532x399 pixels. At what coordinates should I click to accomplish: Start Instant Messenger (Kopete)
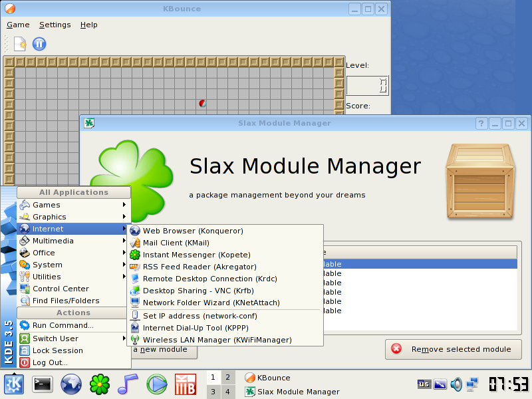point(225,255)
